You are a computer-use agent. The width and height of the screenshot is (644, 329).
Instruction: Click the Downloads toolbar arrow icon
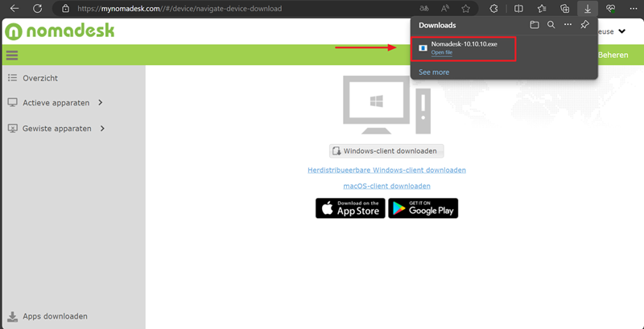pyautogui.click(x=588, y=8)
